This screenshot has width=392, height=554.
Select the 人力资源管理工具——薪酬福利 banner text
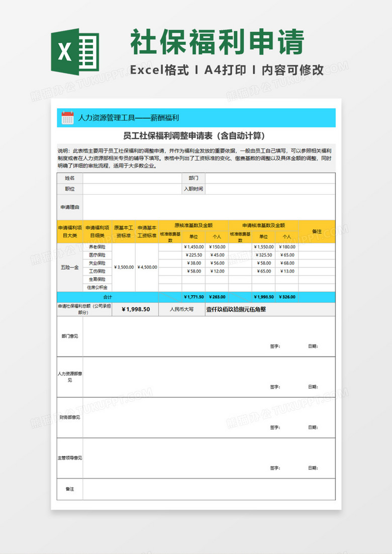[128, 118]
